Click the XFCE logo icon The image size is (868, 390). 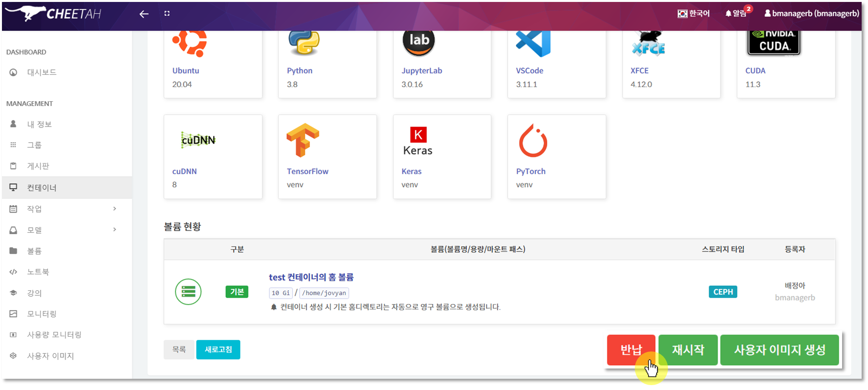tap(648, 44)
